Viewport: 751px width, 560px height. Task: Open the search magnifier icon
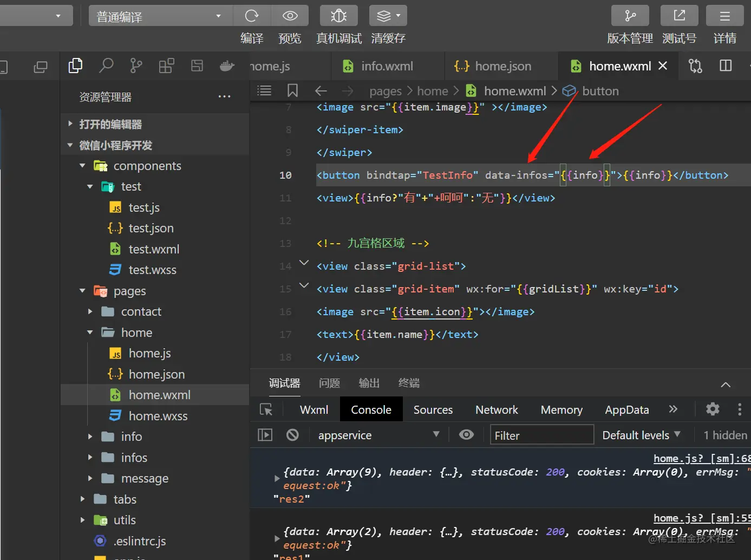click(x=106, y=66)
